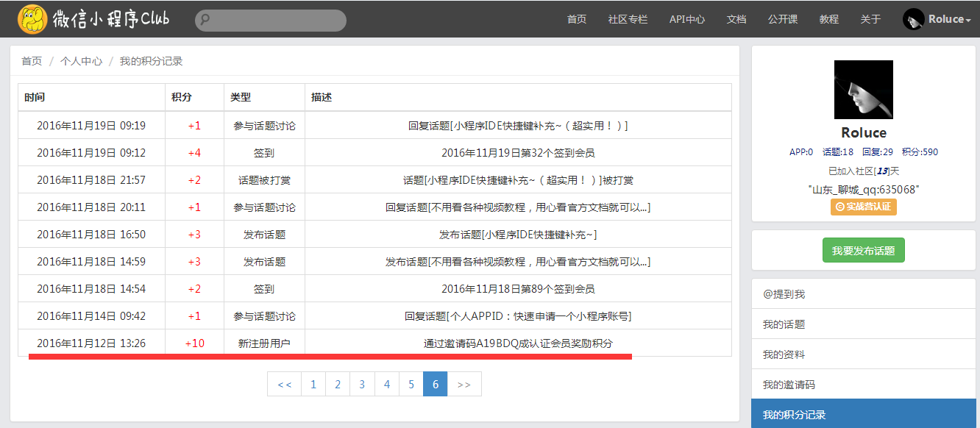Click the 我要发布话题 green button
The height and width of the screenshot is (428, 980).
point(863,250)
